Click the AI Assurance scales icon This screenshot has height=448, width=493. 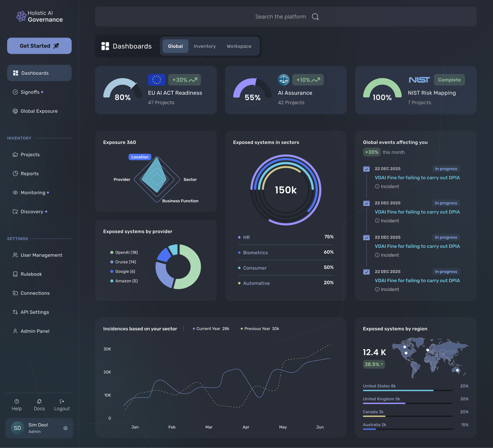tap(283, 80)
